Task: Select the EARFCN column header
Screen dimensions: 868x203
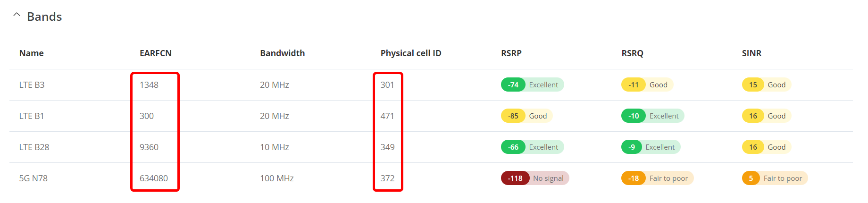Action: coord(156,53)
